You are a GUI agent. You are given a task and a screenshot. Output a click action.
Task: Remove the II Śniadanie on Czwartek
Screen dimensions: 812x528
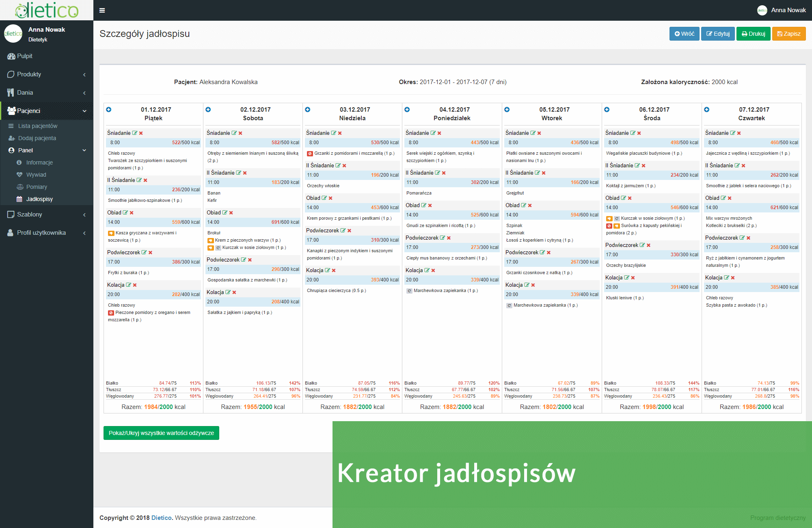pos(743,165)
